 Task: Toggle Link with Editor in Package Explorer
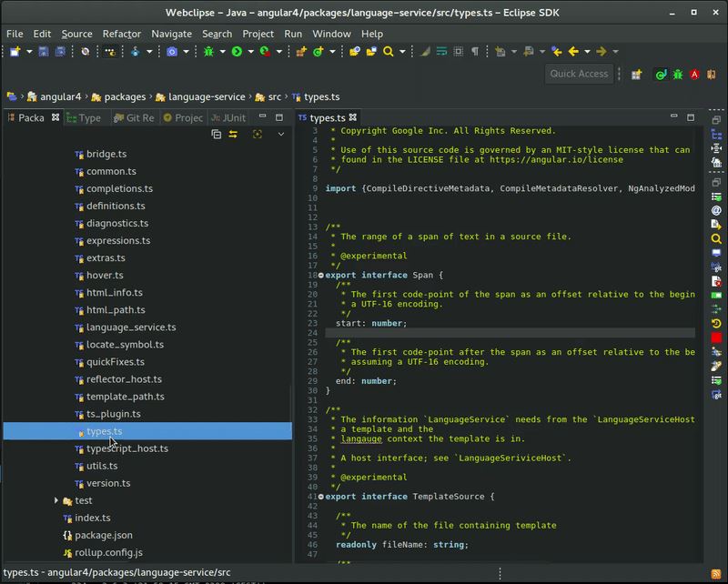[x=233, y=134]
